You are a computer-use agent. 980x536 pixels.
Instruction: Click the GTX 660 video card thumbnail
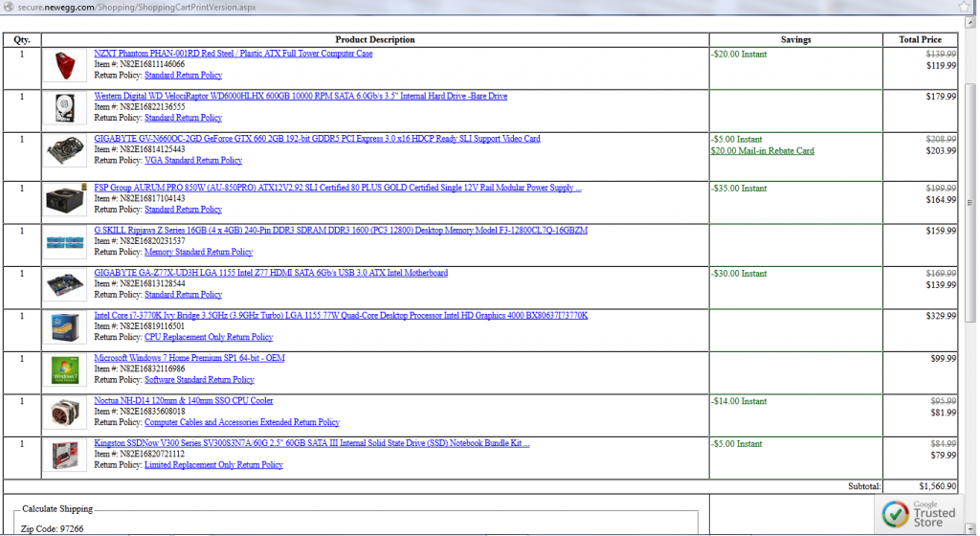click(x=65, y=151)
